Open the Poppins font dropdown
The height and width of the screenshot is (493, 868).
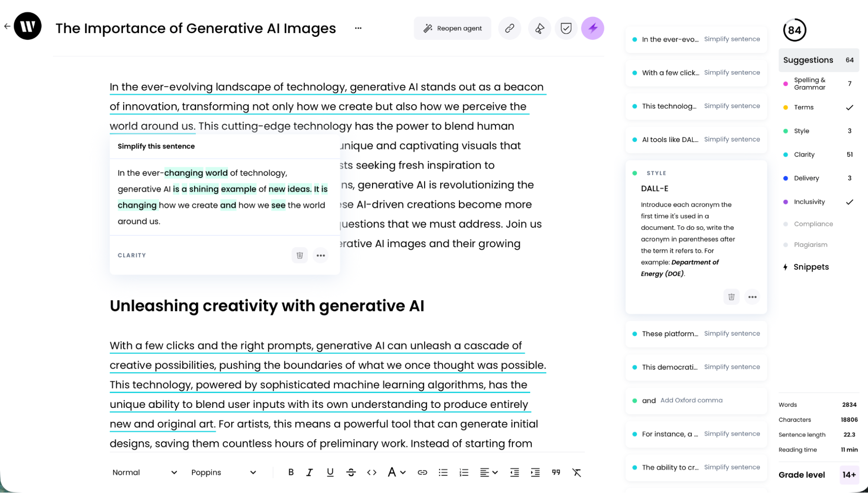pyautogui.click(x=224, y=472)
